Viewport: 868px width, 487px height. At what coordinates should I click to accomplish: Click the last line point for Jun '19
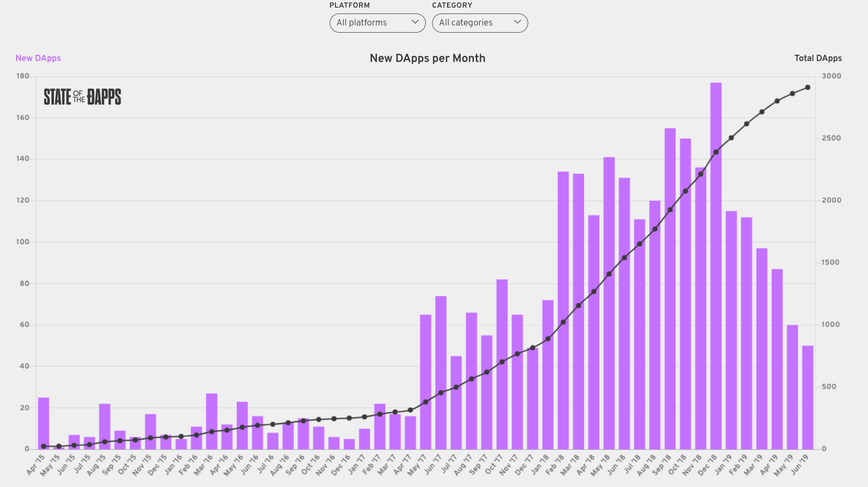(x=807, y=87)
